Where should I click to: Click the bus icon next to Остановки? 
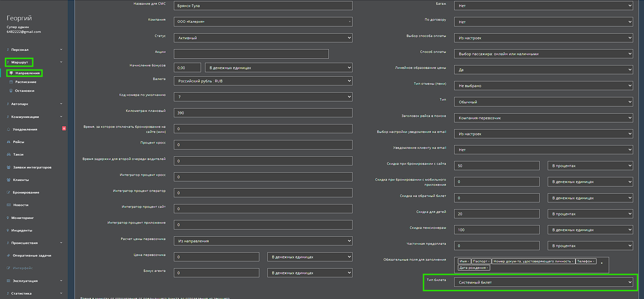click(x=11, y=91)
